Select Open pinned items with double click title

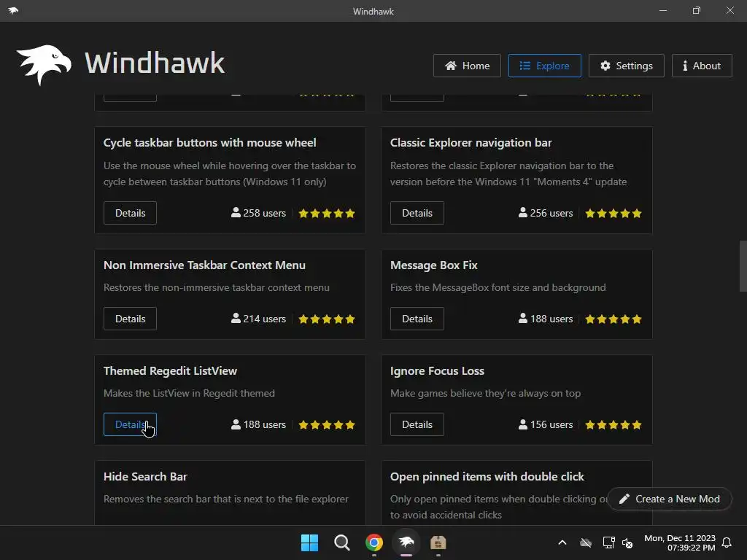pyautogui.click(x=487, y=476)
